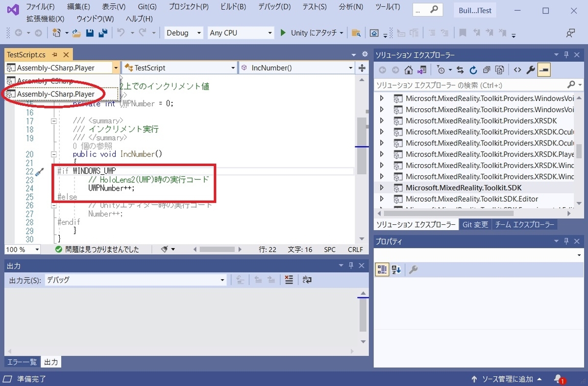Click the Save All icon
Screen dimensions: 588x386
pyautogui.click(x=103, y=33)
